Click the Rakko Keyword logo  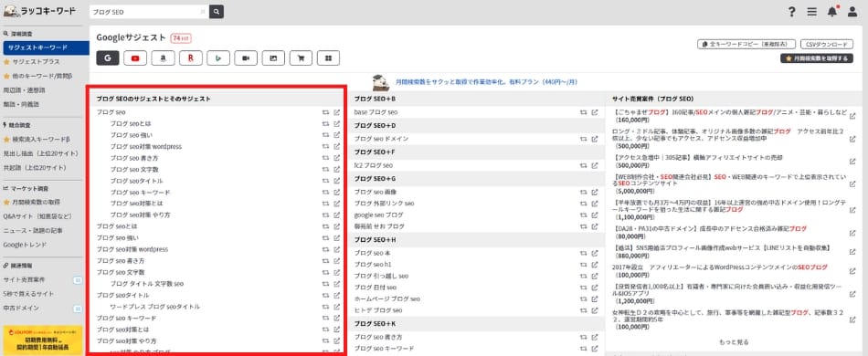point(39,11)
